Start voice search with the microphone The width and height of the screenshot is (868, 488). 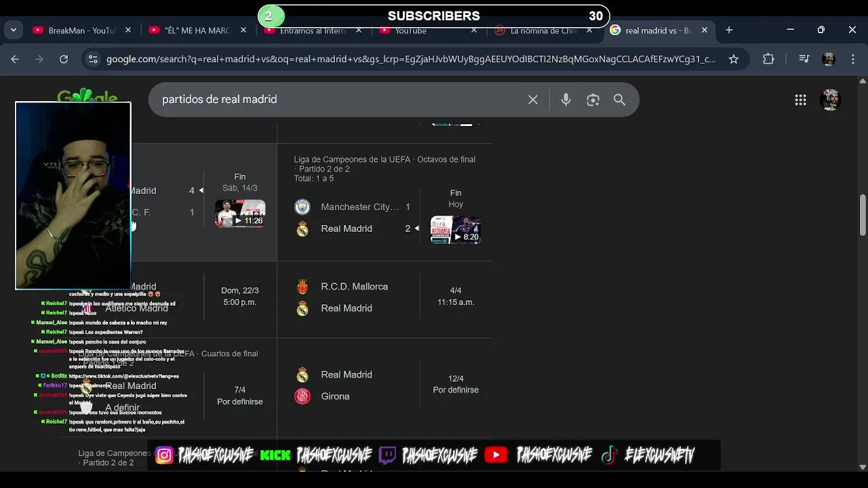click(x=566, y=100)
